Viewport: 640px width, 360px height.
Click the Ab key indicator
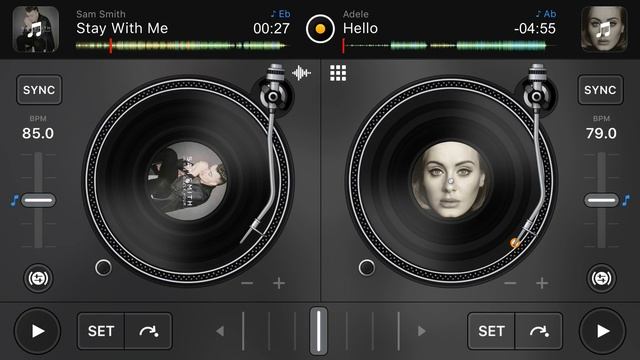click(x=546, y=14)
